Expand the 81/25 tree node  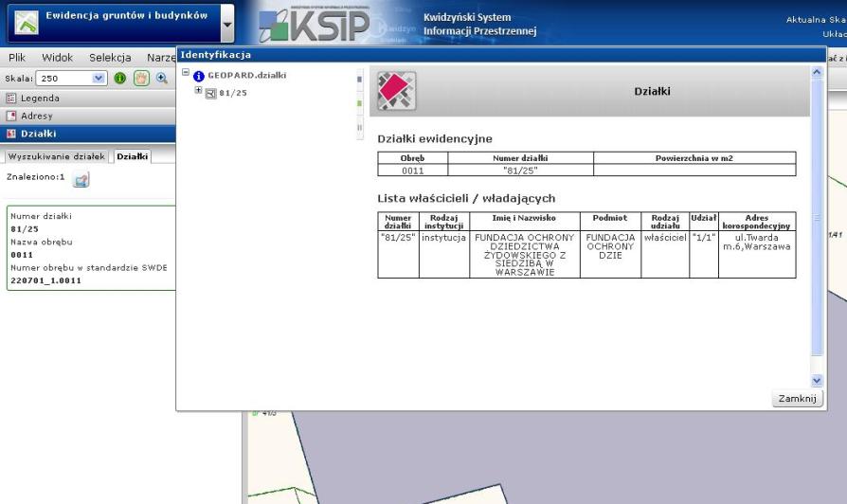198,91
